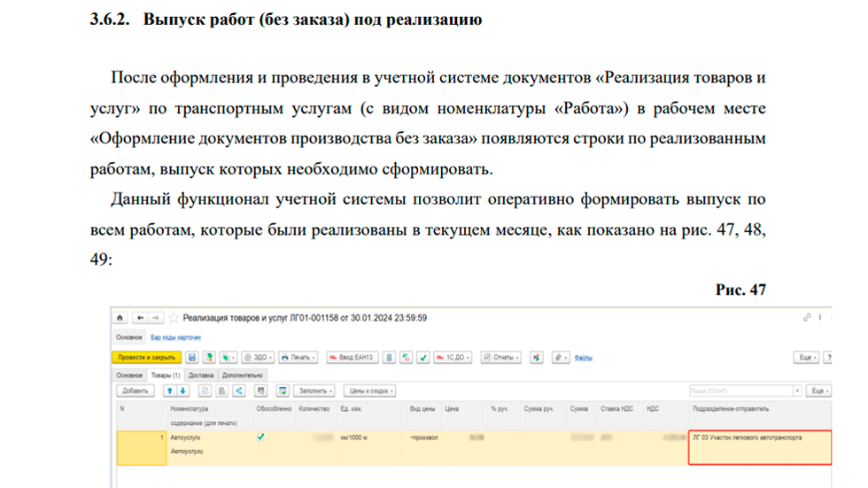Paste rows with the clipboard icon
Screen dimensions: 868x488
pyautogui.click(x=221, y=391)
